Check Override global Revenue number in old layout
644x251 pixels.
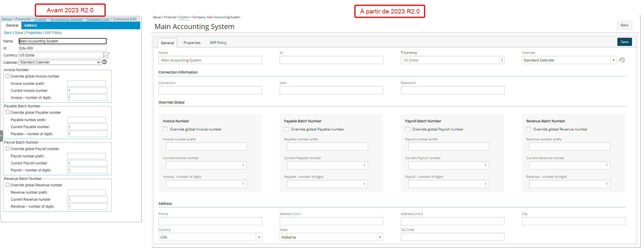point(8,185)
